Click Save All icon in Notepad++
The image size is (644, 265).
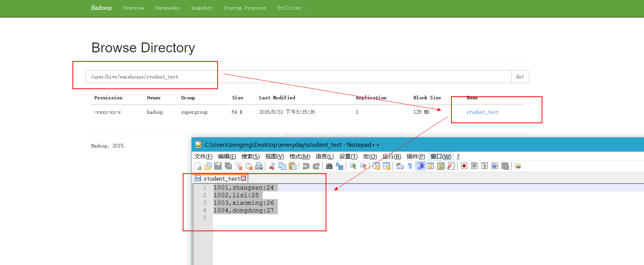point(228,166)
